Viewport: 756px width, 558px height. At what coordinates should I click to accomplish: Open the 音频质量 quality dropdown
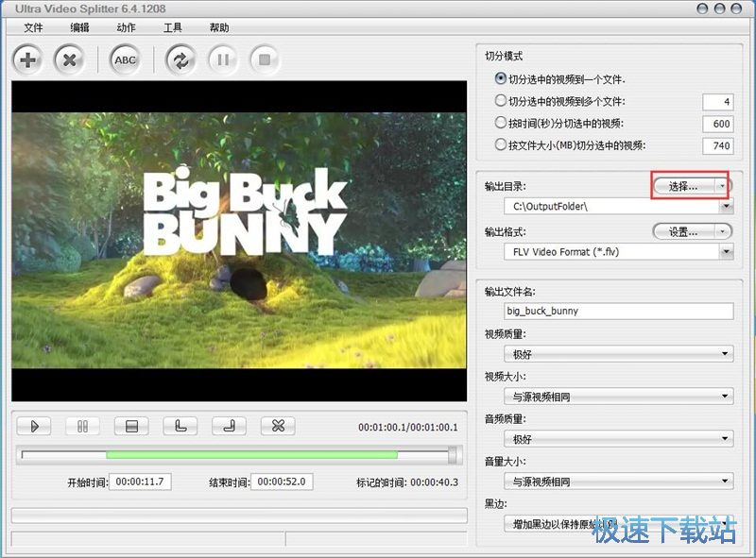(x=619, y=439)
